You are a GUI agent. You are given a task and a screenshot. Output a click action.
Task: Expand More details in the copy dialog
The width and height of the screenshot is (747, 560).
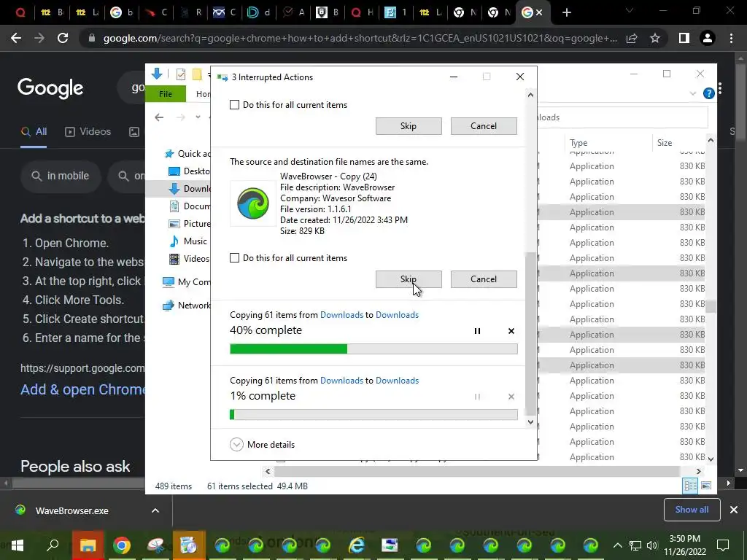[x=263, y=444]
